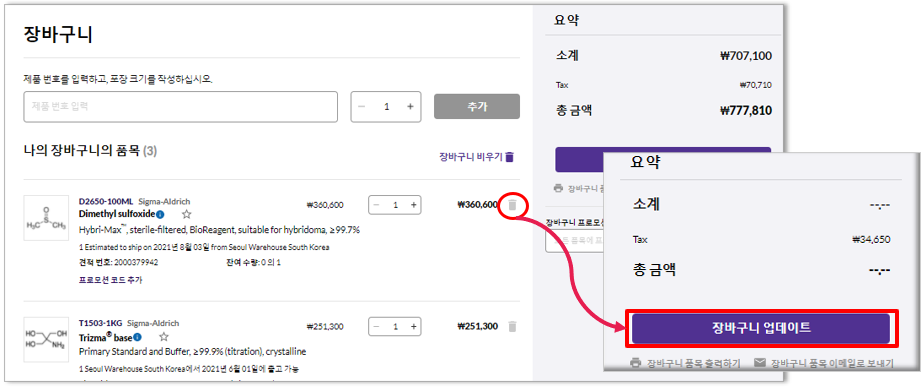Favorite Trizma base with star icon

tap(164, 337)
